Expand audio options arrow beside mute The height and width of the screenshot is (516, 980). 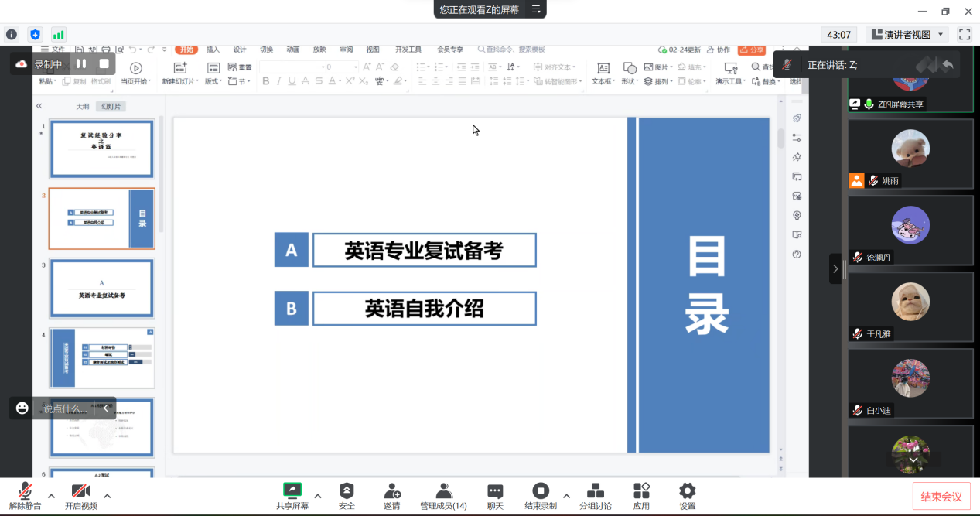(x=51, y=496)
